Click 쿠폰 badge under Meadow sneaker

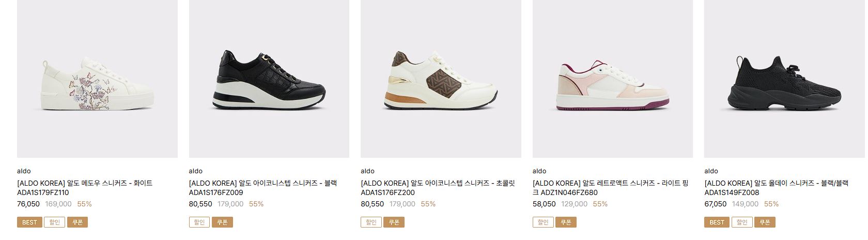(x=78, y=222)
